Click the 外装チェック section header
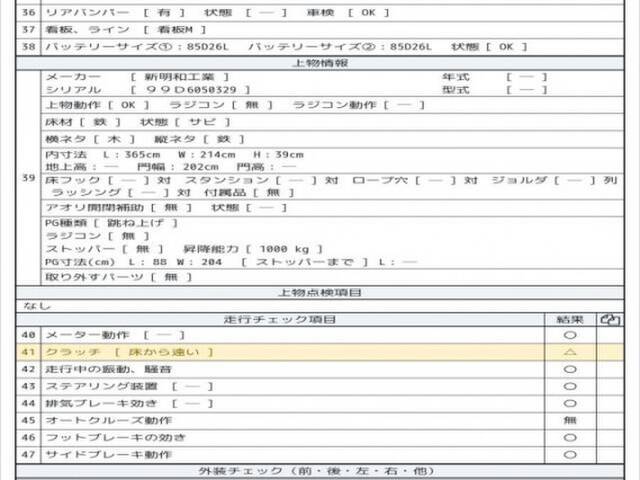 [x=320, y=471]
